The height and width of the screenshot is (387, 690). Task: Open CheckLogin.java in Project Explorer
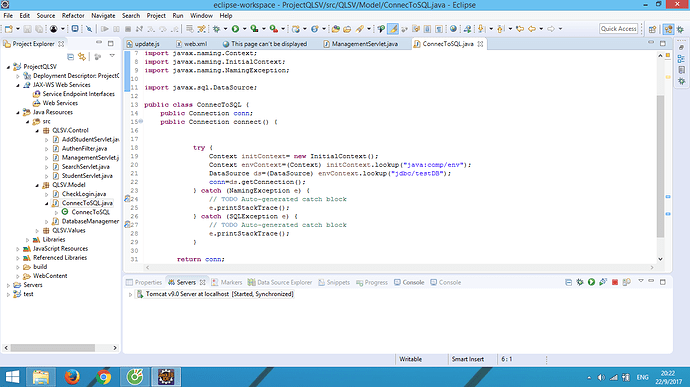84,194
